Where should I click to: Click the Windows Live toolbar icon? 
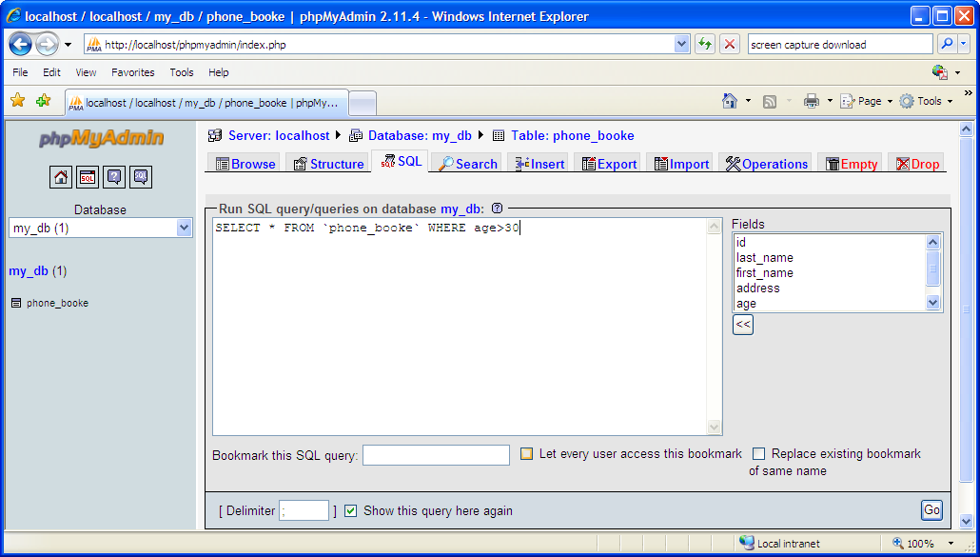pos(939,72)
